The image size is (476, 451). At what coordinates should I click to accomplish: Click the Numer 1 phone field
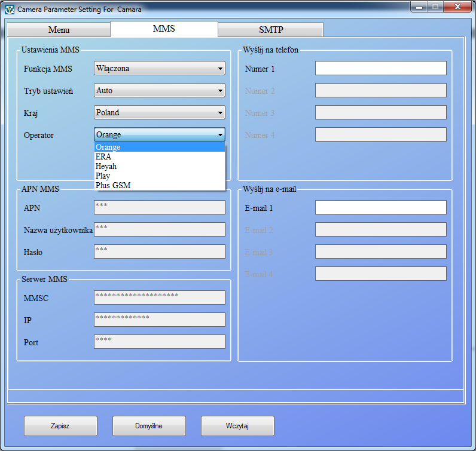click(380, 69)
